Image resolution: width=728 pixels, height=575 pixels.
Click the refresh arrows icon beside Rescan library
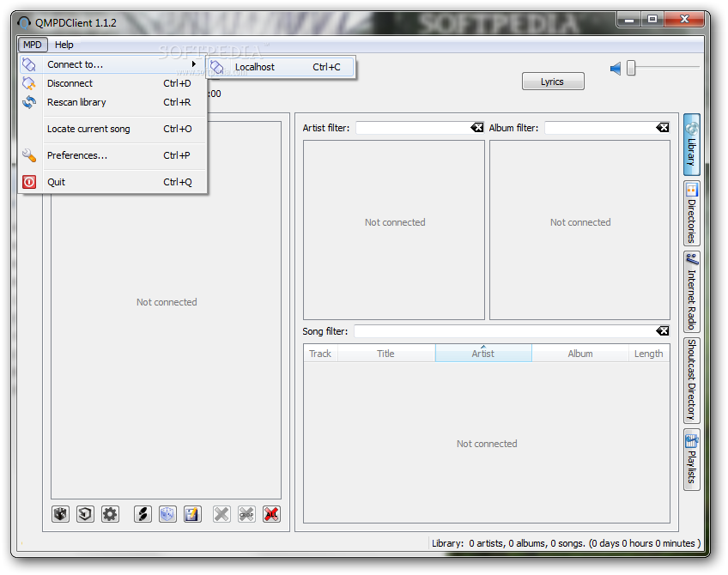coord(29,102)
